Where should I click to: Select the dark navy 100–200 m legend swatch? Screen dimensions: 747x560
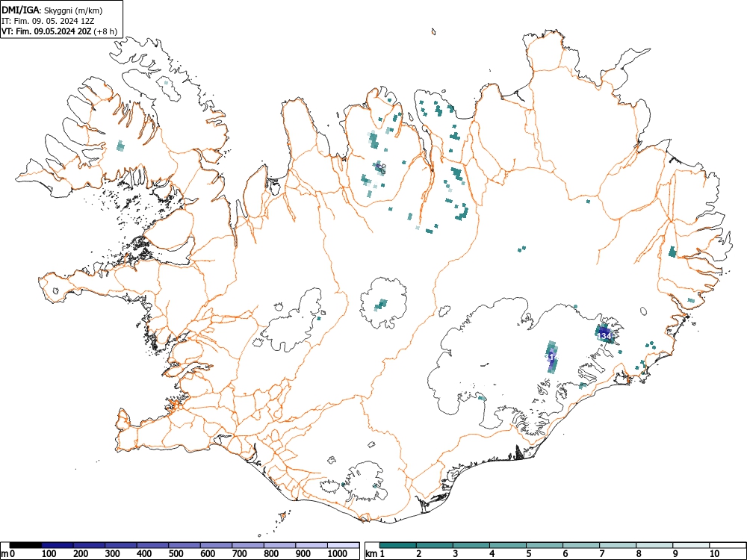tap(58, 545)
